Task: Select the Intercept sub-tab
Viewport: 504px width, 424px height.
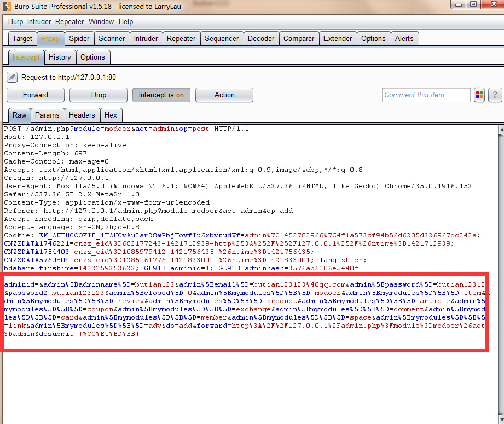Action: tap(26, 57)
